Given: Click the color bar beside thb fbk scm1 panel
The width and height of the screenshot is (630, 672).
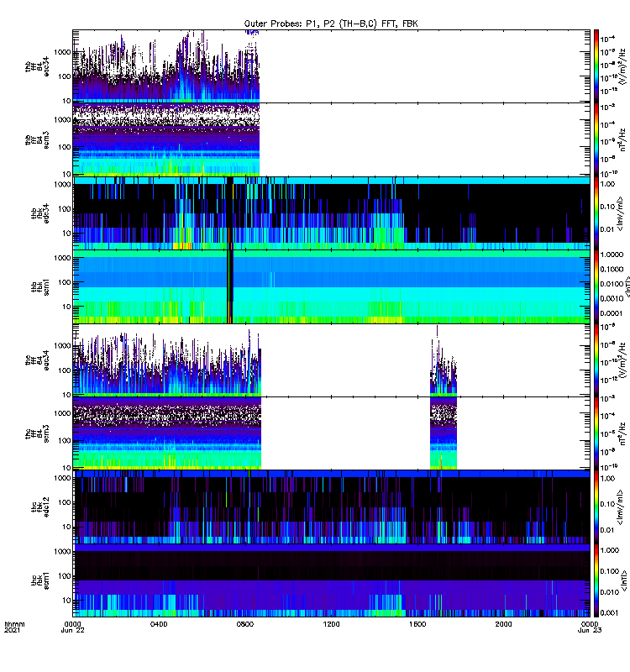Looking at the screenshot, I should click(x=596, y=286).
